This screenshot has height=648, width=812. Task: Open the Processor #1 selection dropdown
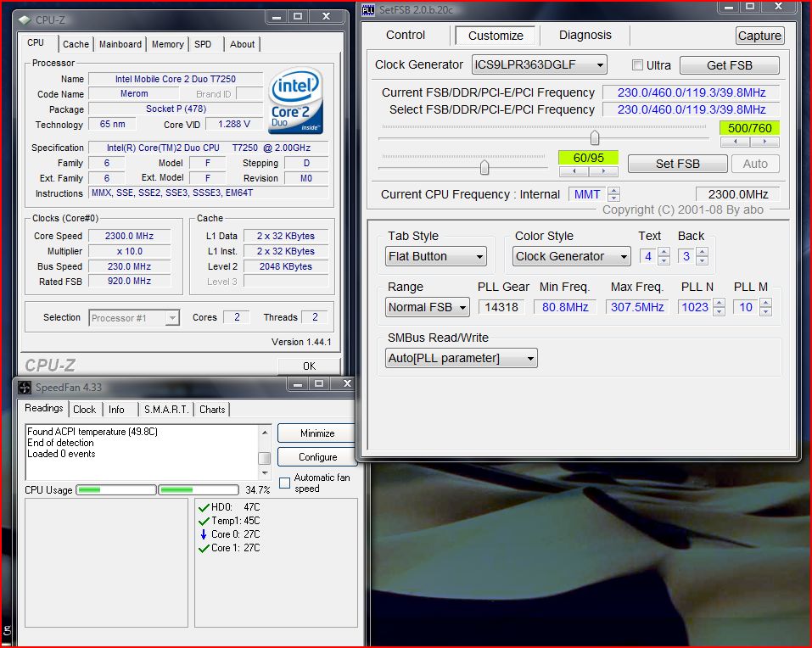pyautogui.click(x=134, y=318)
